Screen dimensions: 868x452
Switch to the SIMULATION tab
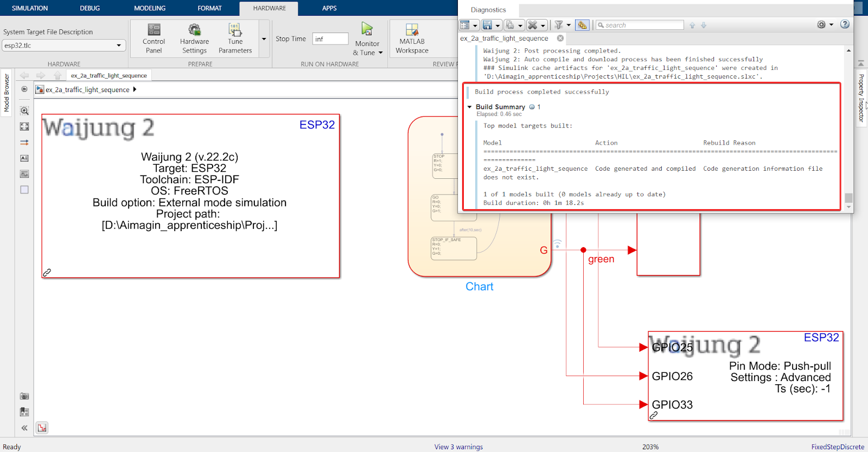click(30, 8)
